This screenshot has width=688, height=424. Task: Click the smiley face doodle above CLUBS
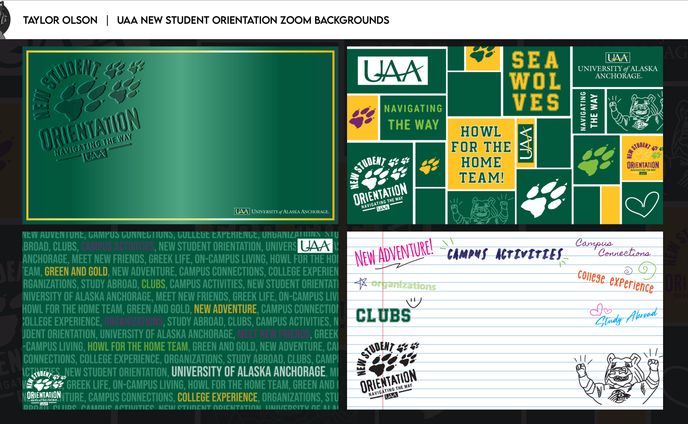[x=414, y=302]
